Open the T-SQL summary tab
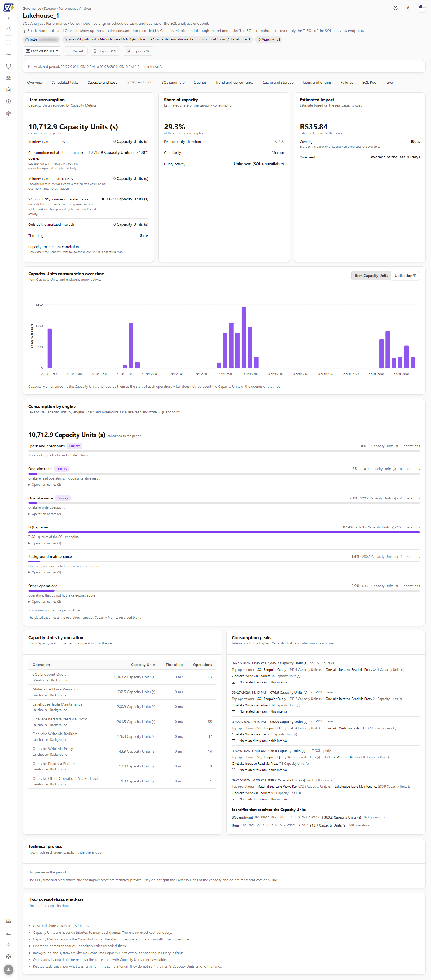 coord(171,82)
